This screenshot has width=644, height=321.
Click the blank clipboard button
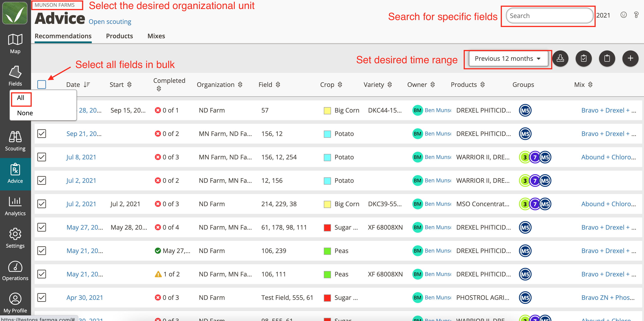pyautogui.click(x=607, y=59)
